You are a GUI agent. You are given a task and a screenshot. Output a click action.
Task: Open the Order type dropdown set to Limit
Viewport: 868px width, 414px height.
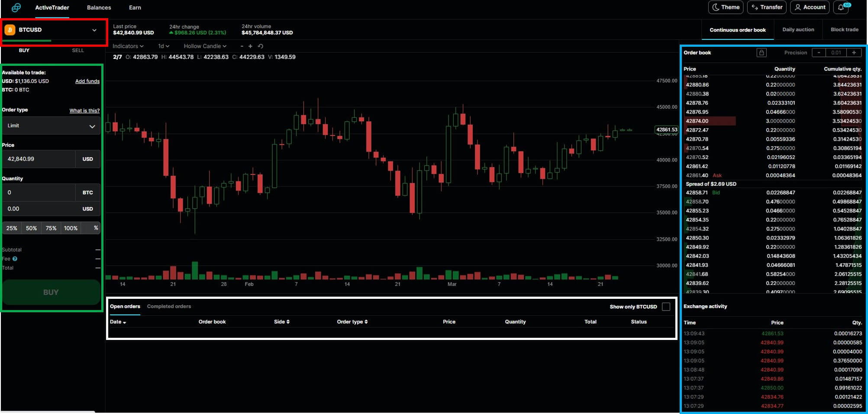pyautogui.click(x=51, y=126)
